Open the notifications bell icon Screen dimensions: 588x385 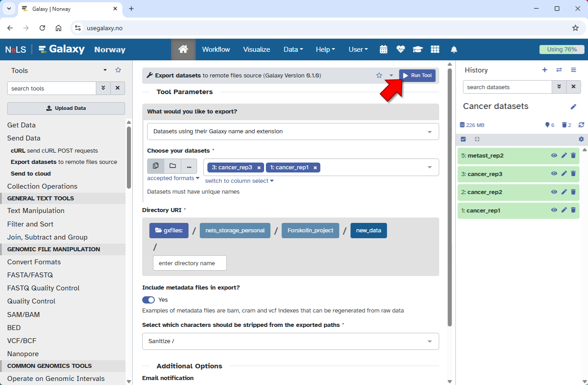pos(454,50)
